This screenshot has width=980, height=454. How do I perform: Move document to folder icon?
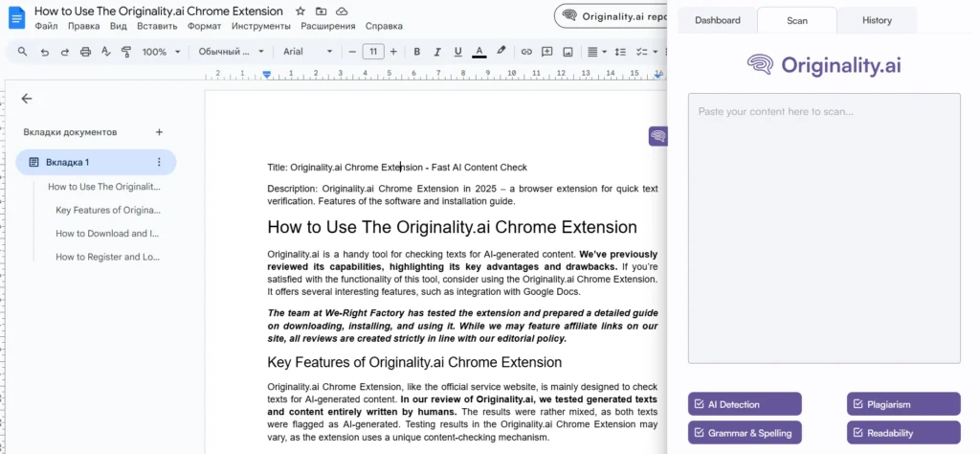point(321,11)
